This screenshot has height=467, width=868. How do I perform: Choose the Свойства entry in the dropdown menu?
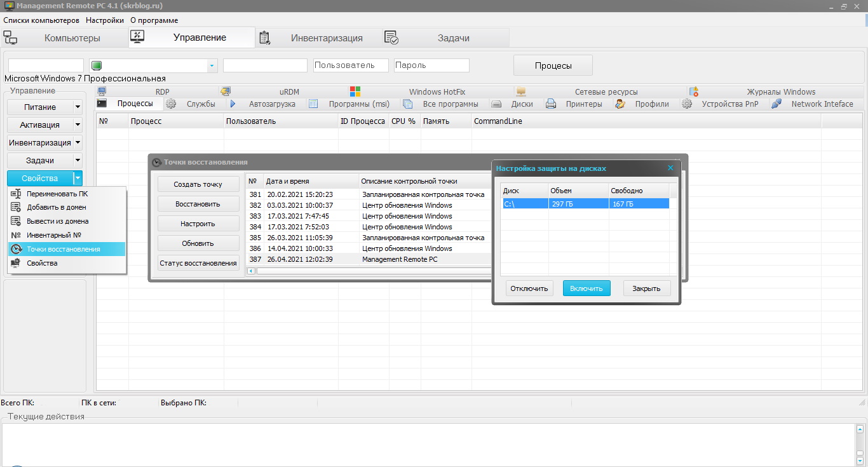point(67,263)
